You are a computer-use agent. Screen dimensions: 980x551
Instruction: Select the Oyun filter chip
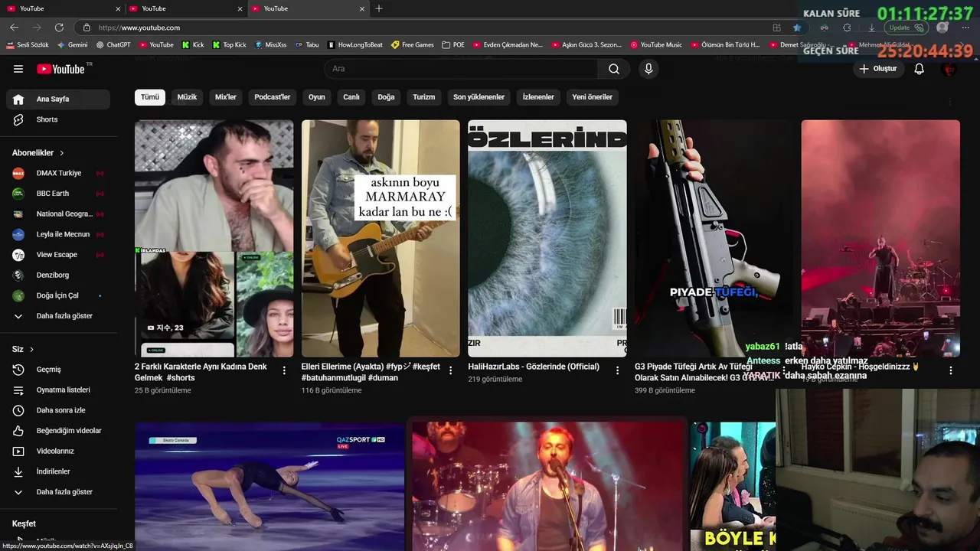pyautogui.click(x=317, y=97)
